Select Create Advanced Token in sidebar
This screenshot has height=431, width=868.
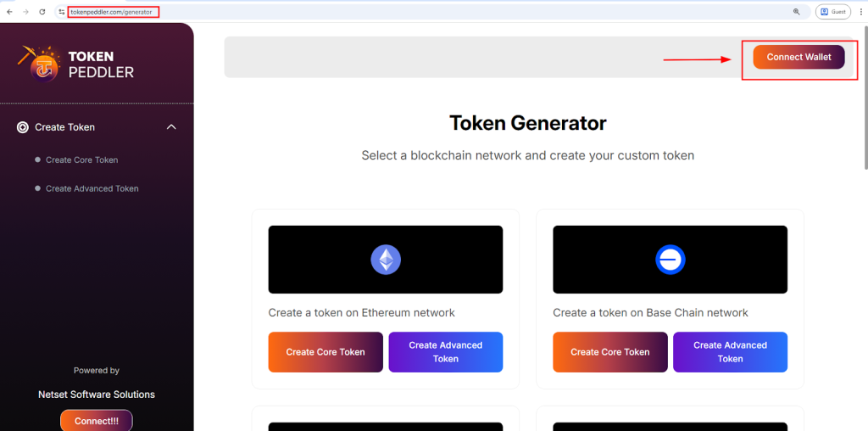tap(92, 188)
